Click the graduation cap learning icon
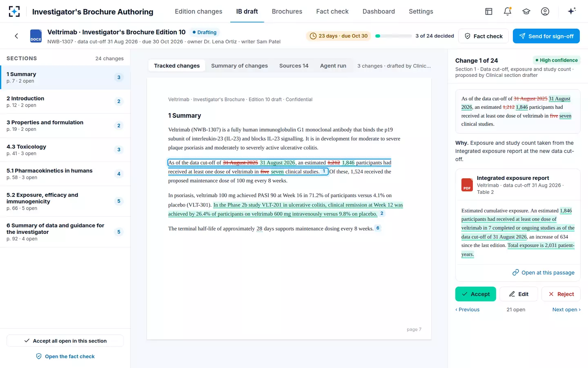 coord(526,11)
